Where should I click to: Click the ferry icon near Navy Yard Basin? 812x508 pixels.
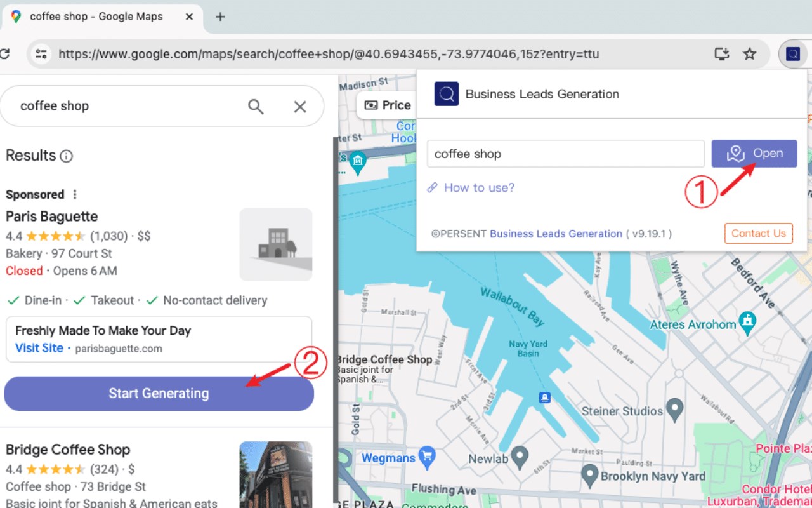[544, 398]
